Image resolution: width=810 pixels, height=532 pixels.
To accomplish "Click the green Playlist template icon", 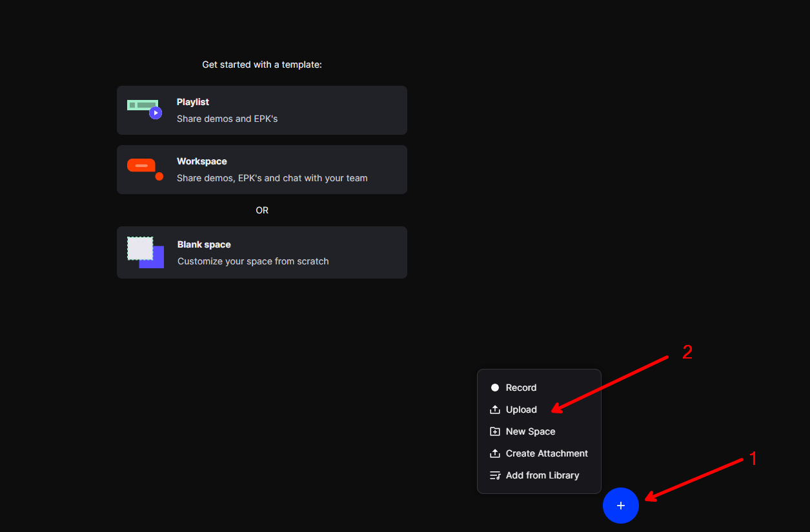I will tap(145, 109).
